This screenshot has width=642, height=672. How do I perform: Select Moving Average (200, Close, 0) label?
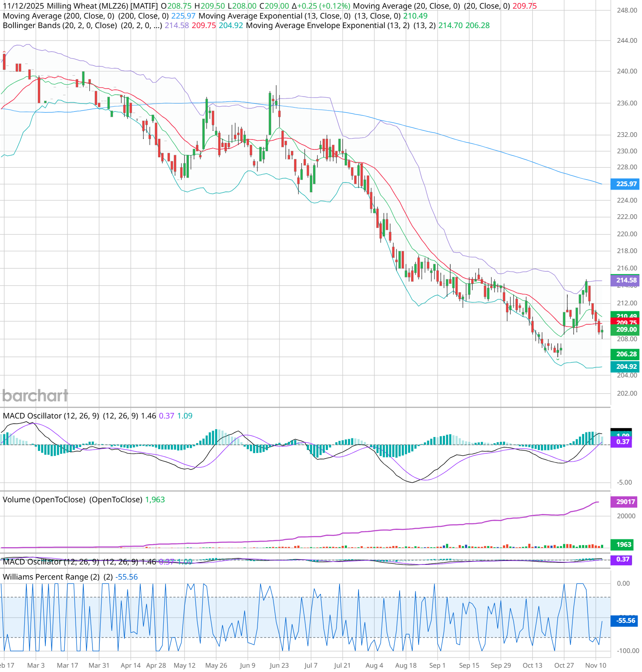coord(58,16)
